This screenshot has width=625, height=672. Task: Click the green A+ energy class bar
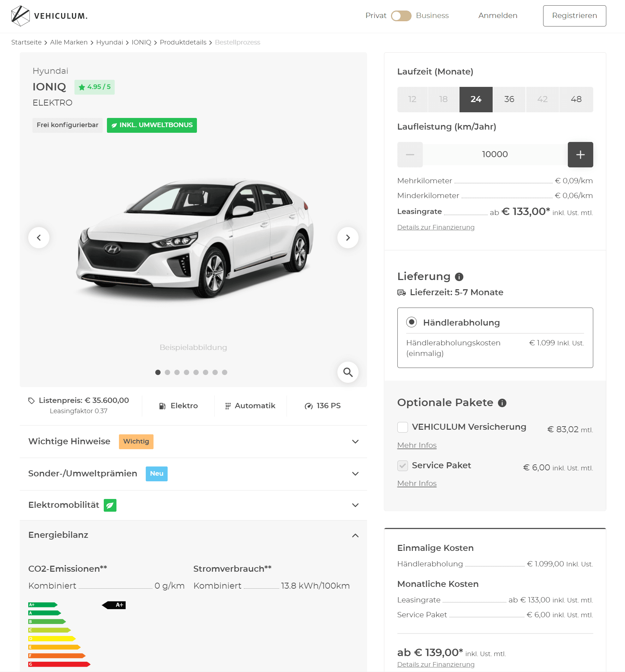pos(43,605)
